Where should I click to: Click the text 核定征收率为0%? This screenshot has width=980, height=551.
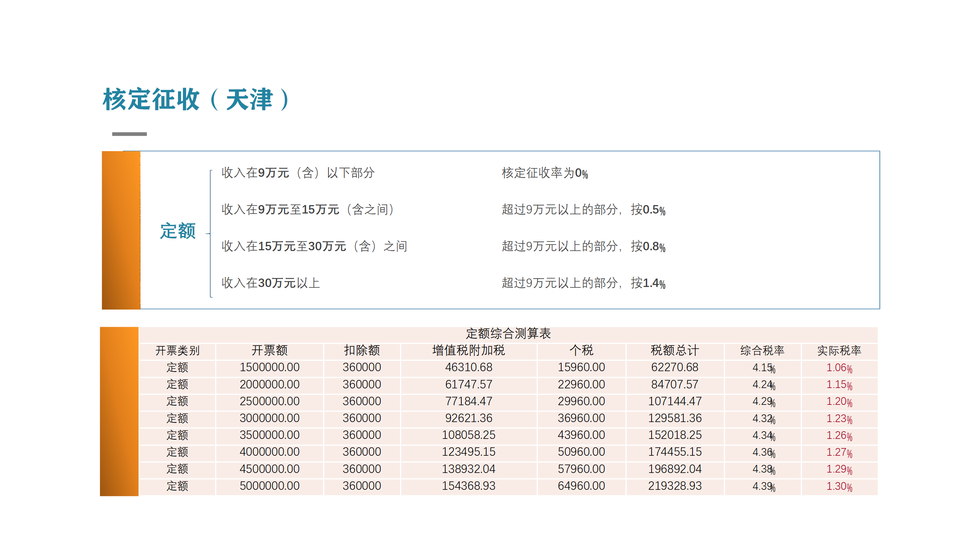tap(544, 173)
